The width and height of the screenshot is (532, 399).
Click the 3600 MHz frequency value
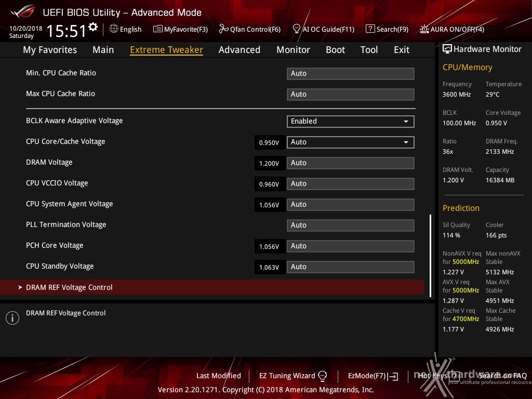point(457,95)
